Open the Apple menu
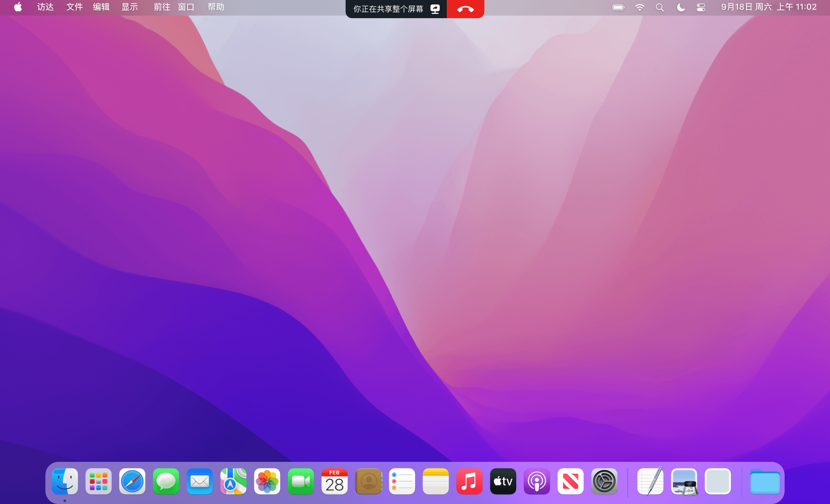The width and height of the screenshot is (830, 504). click(x=18, y=7)
